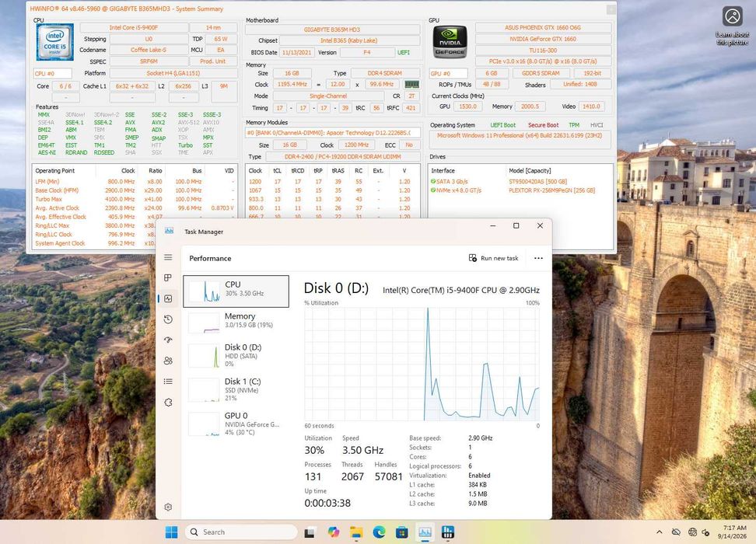Click 'Base Clock (HFM)' operating point row
756x544 pixels.
[134, 190]
